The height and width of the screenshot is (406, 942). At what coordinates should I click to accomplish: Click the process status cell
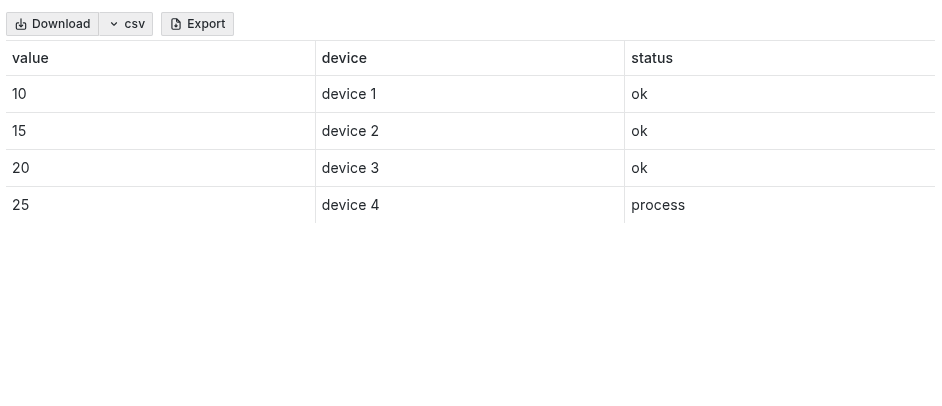[x=658, y=205]
